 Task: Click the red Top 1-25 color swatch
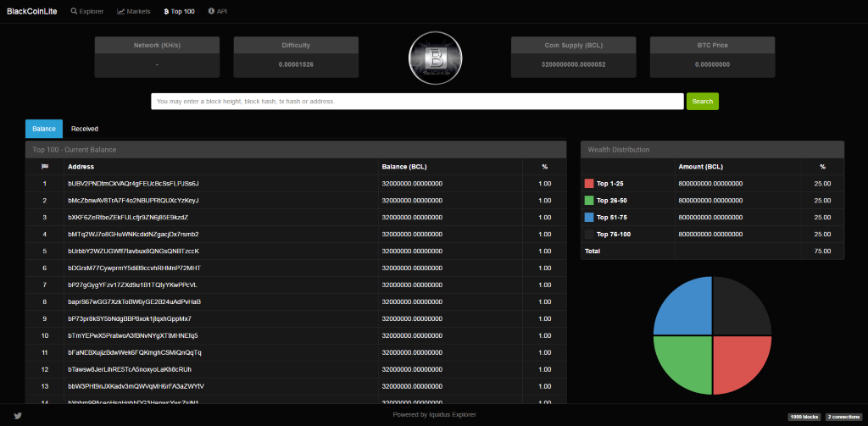(589, 184)
